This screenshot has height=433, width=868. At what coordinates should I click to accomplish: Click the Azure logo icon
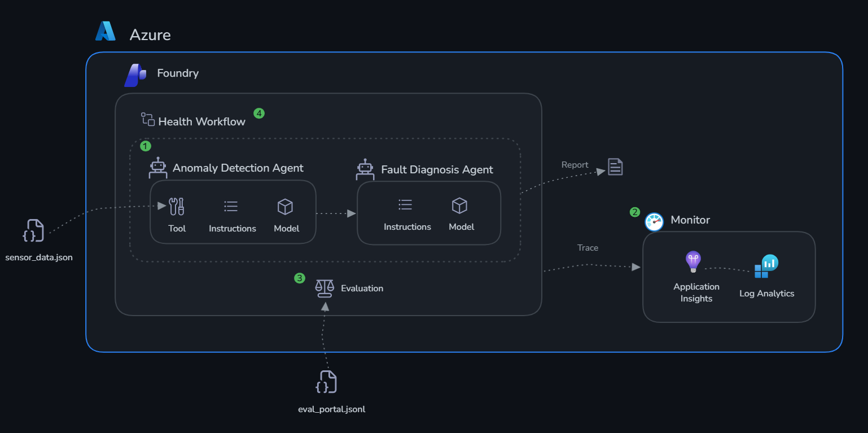(x=106, y=31)
